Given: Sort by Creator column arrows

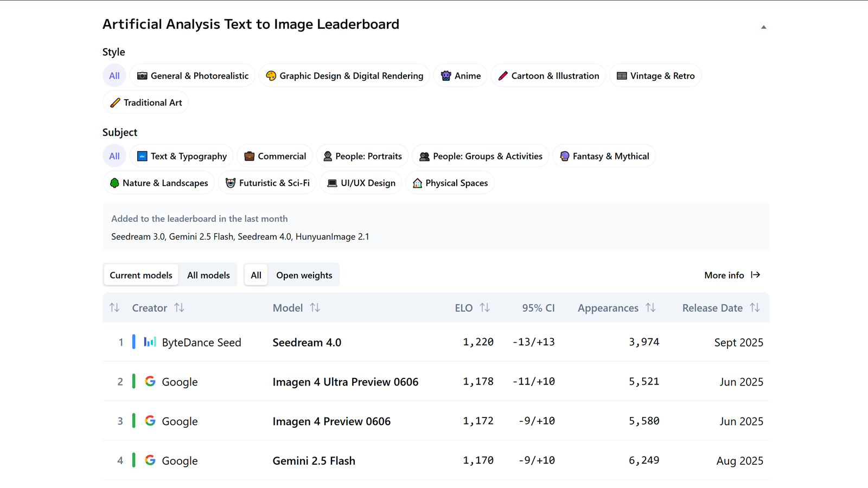Looking at the screenshot, I should (x=179, y=308).
